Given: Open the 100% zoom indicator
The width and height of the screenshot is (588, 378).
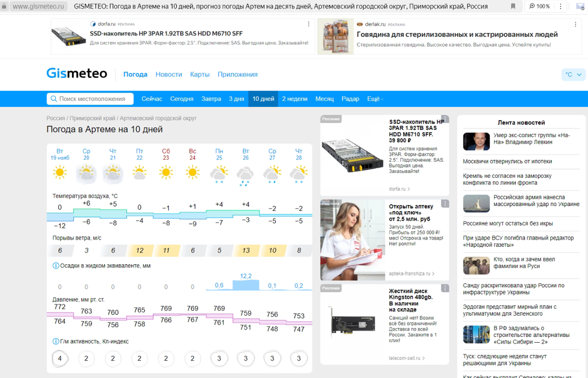Looking at the screenshot, I should 539,6.
